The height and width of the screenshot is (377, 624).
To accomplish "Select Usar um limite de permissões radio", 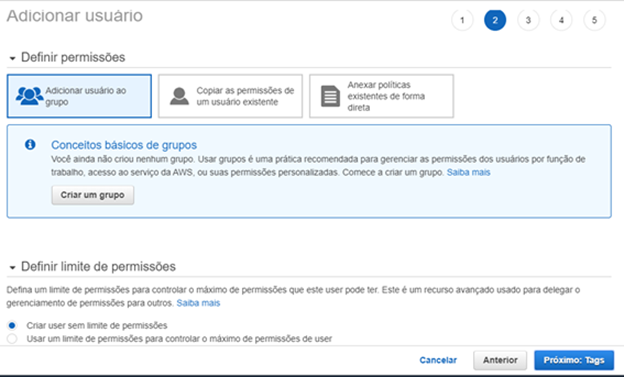I will [12, 339].
